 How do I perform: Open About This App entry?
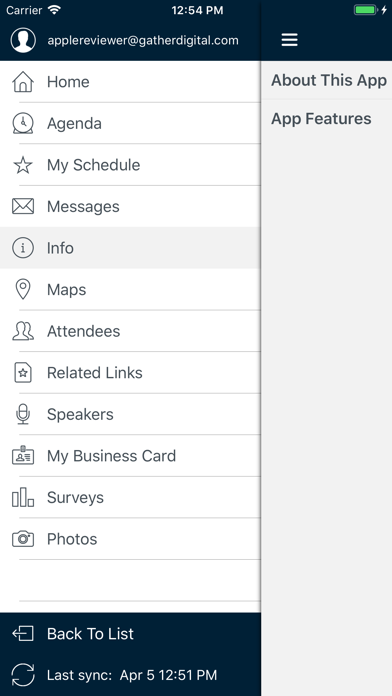[x=327, y=80]
